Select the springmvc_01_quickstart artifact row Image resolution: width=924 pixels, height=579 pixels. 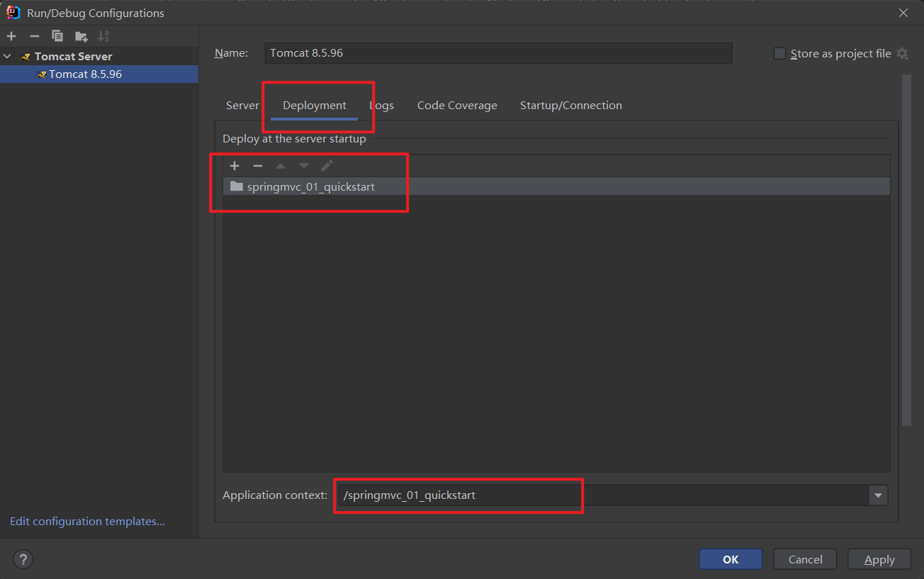click(x=556, y=187)
